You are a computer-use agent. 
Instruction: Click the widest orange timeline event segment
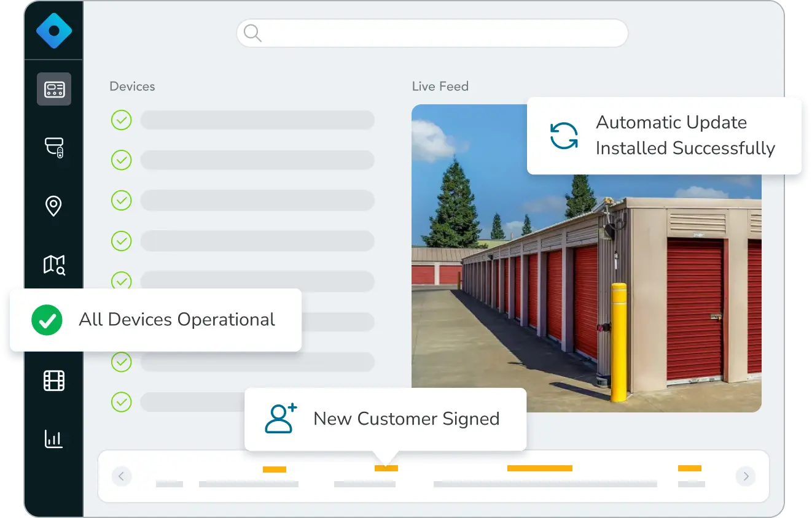click(x=539, y=468)
